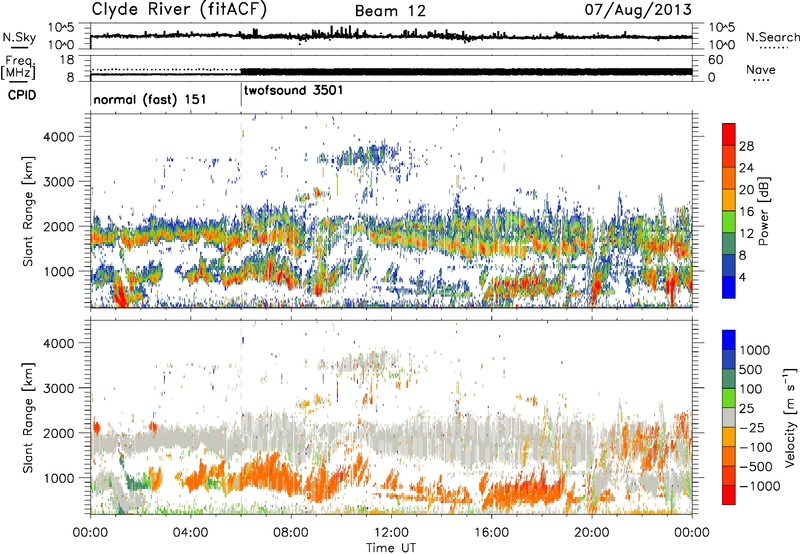Screen dimensions: 800x554
Task: Click the "12" label on power color bar
Action: pyautogui.click(x=746, y=234)
